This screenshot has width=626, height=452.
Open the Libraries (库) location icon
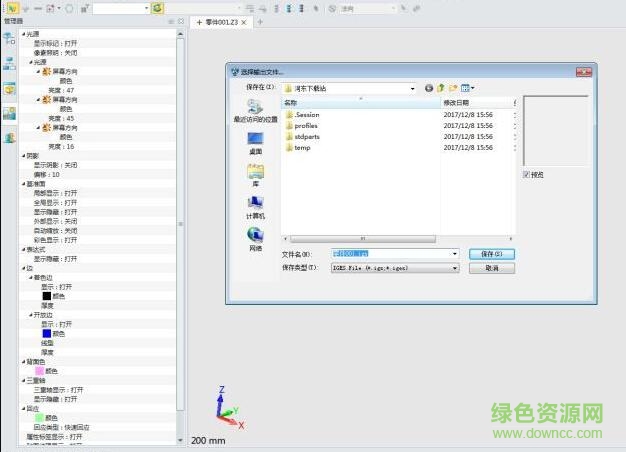pos(254,173)
